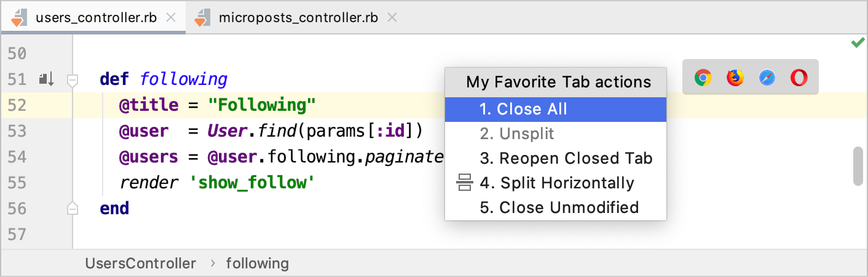Click the UsersController breadcrumb
868x277 pixels.
coord(141,263)
